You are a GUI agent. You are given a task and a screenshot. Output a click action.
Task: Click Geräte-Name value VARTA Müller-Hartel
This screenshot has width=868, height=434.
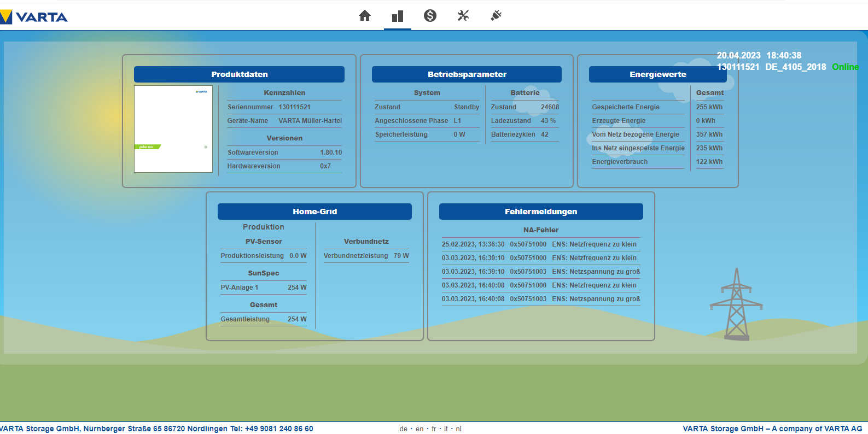pos(310,121)
